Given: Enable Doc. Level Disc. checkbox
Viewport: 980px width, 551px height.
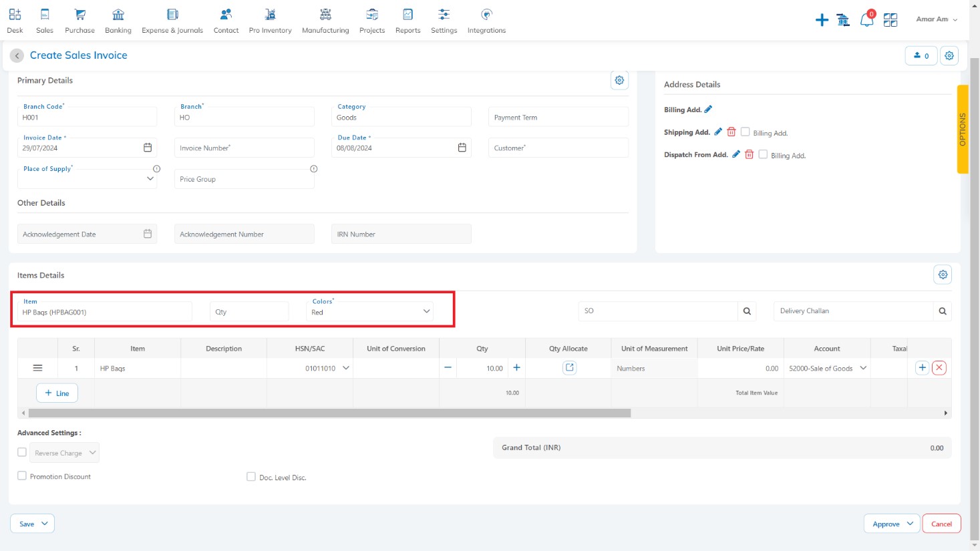Looking at the screenshot, I should [251, 476].
